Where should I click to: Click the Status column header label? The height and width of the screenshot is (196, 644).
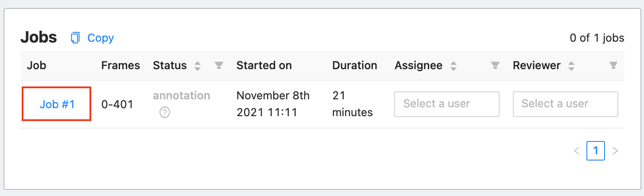pyautogui.click(x=170, y=66)
